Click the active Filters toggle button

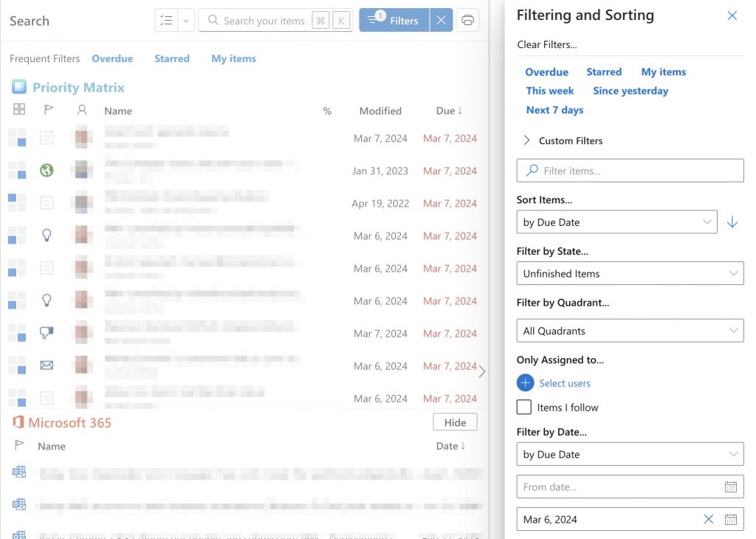394,20
